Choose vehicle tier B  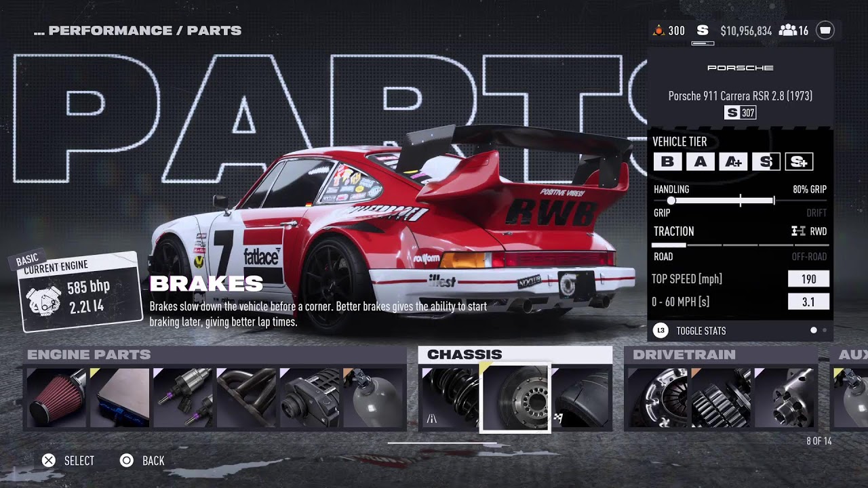coord(668,161)
